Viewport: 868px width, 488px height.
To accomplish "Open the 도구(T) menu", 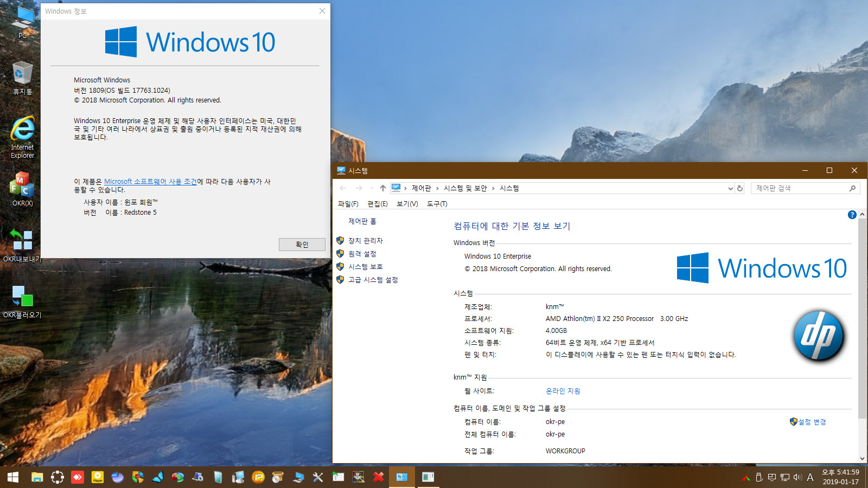I will point(437,204).
